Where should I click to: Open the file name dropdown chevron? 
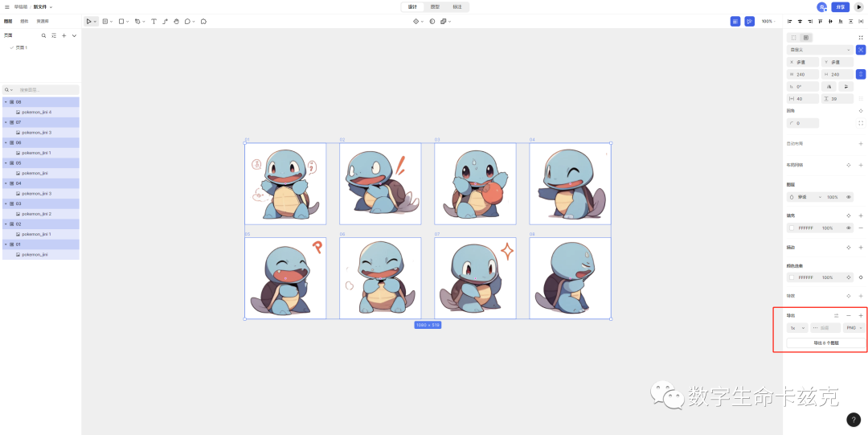(x=51, y=7)
